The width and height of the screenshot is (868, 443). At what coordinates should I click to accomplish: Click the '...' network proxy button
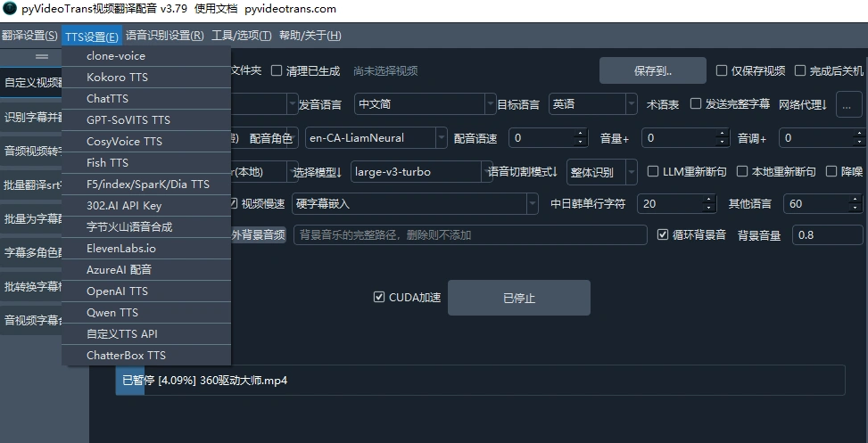click(x=848, y=103)
